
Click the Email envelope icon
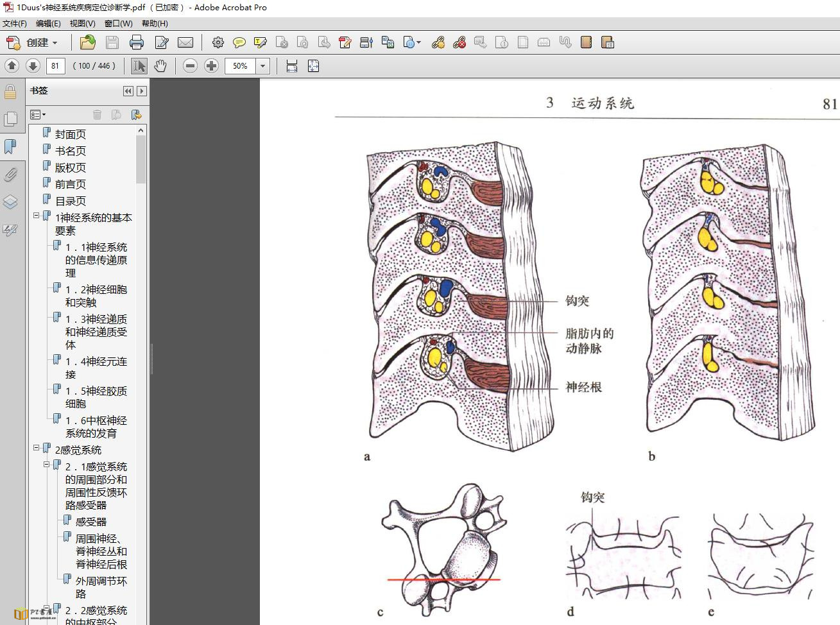[x=185, y=42]
